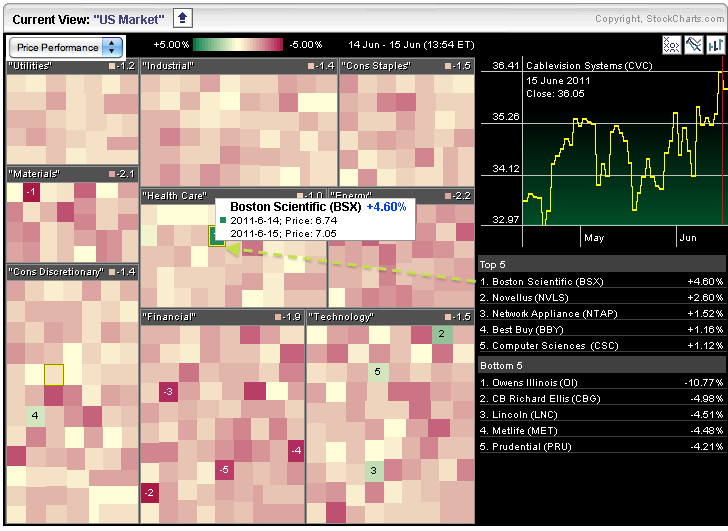The width and height of the screenshot is (728, 531).
Task: Select Boston Scientific (BSX) in Top 5
Action: [x=601, y=282]
